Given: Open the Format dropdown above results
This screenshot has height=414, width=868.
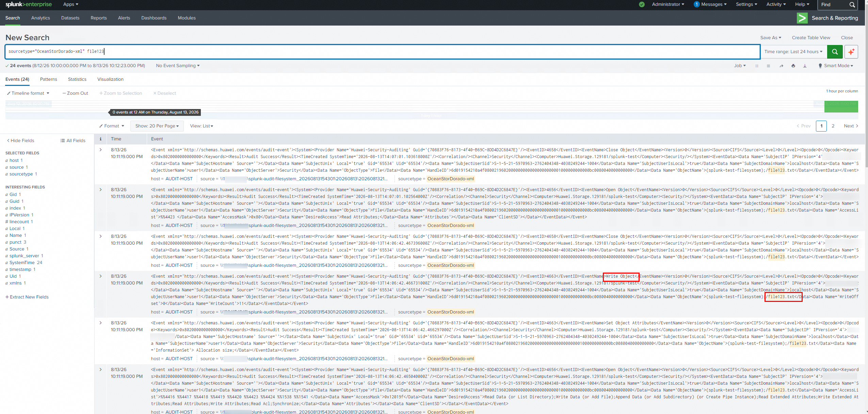Looking at the screenshot, I should 112,126.
